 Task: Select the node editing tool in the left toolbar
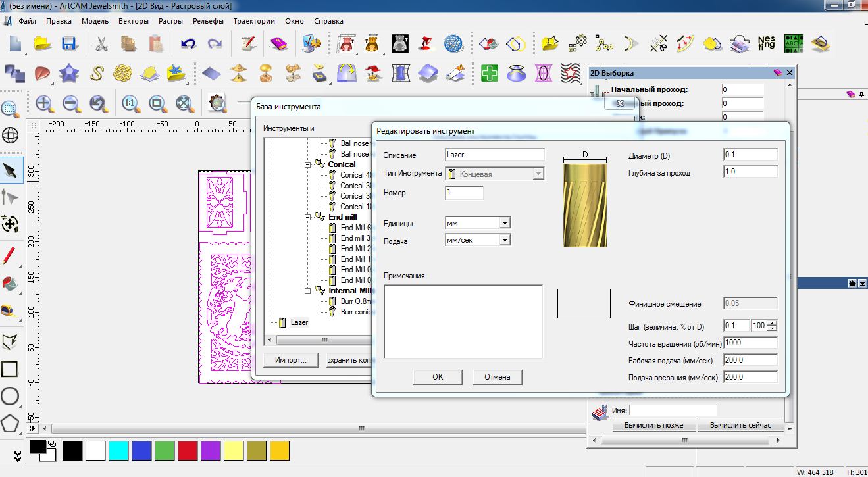10,197
